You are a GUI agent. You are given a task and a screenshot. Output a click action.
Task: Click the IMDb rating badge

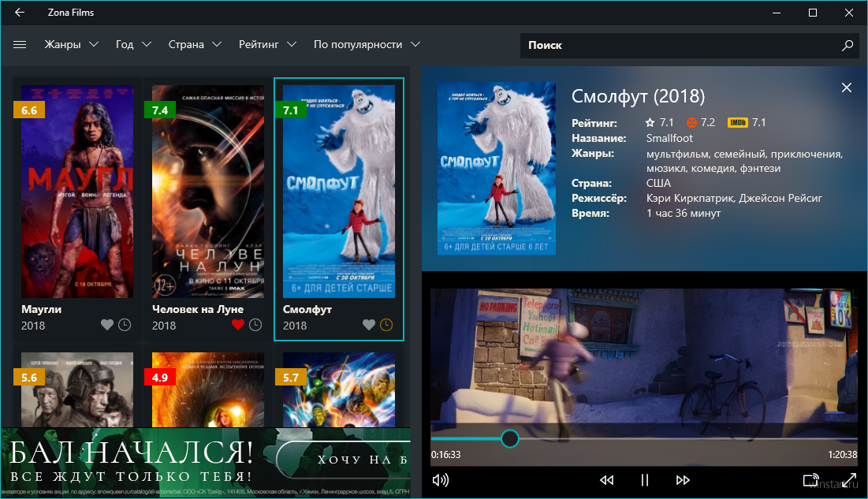(x=737, y=123)
